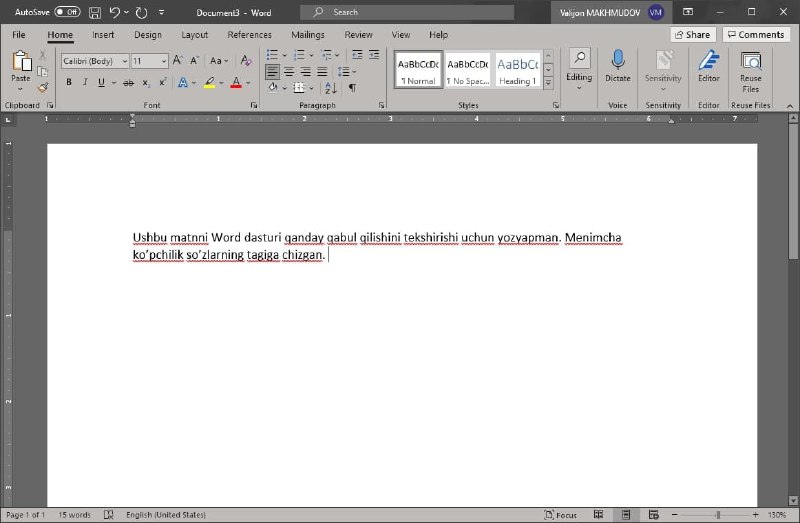Screen dimensions: 800x523
Task: Toggle bold formatting
Action: (x=69, y=82)
